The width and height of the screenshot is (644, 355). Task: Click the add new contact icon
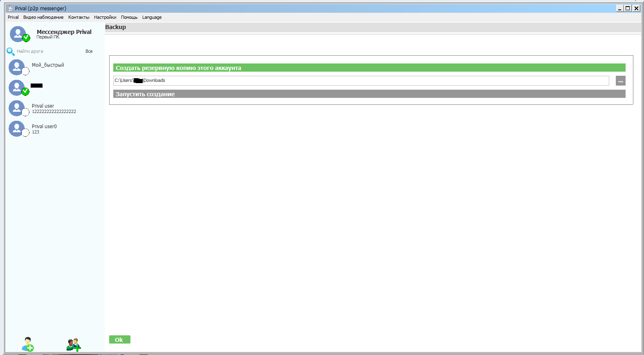coord(28,344)
